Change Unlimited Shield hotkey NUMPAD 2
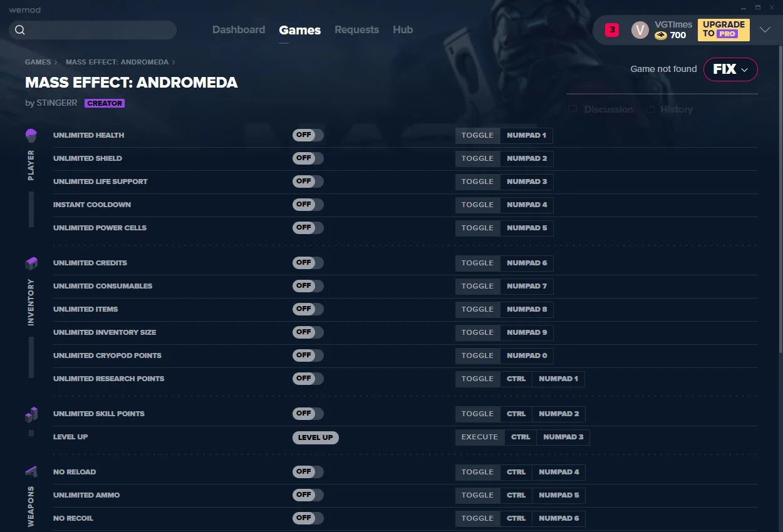783x532 pixels. coord(527,158)
